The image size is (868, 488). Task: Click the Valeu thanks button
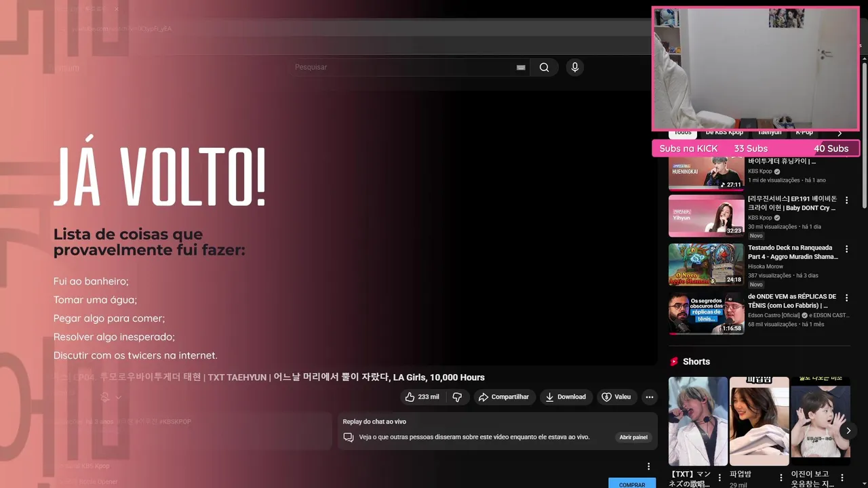(616, 396)
